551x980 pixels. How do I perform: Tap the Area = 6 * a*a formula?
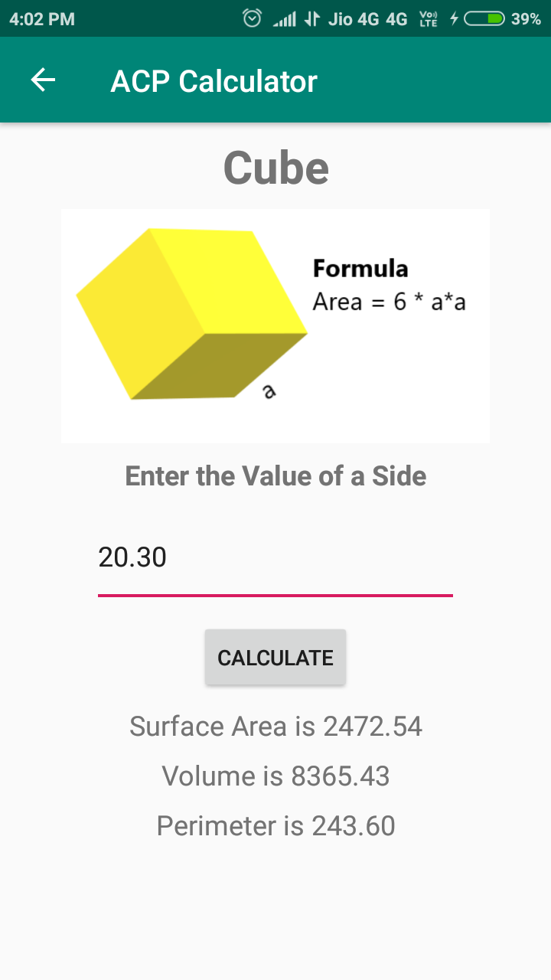[390, 302]
